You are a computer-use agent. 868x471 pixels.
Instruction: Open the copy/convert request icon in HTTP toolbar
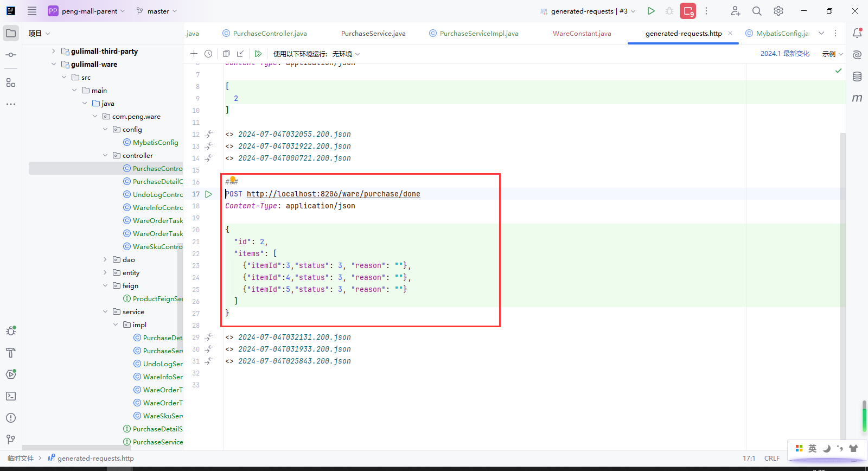[226, 54]
